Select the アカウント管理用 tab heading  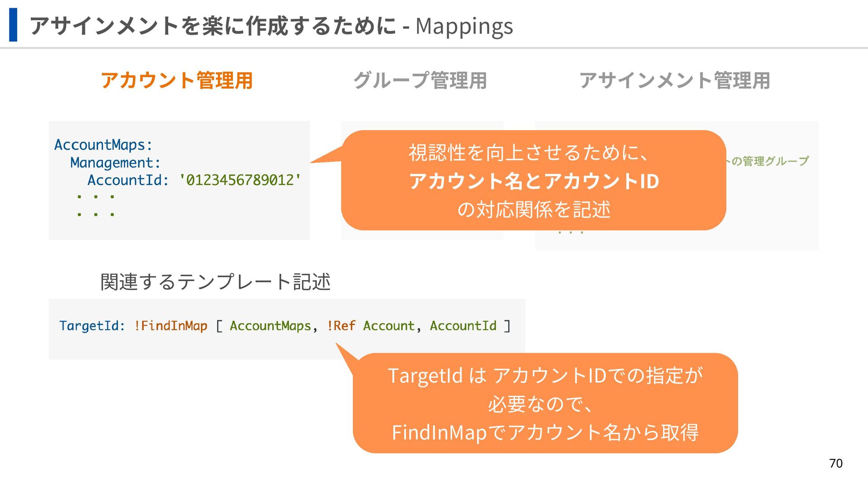point(176,80)
